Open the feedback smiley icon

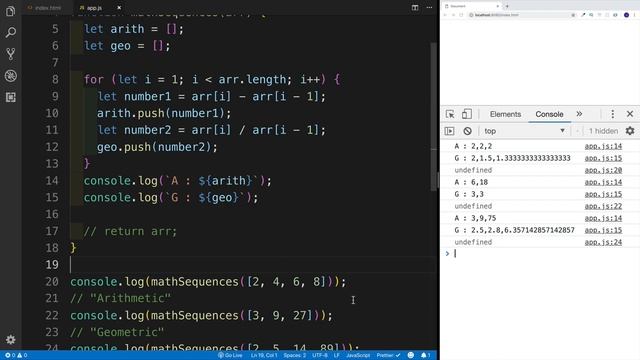point(411,355)
